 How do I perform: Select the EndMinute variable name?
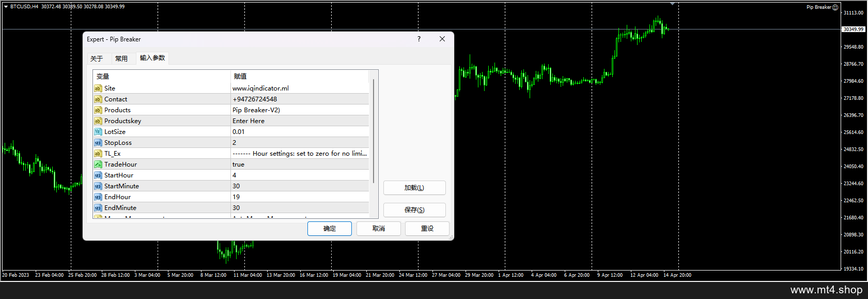point(120,208)
